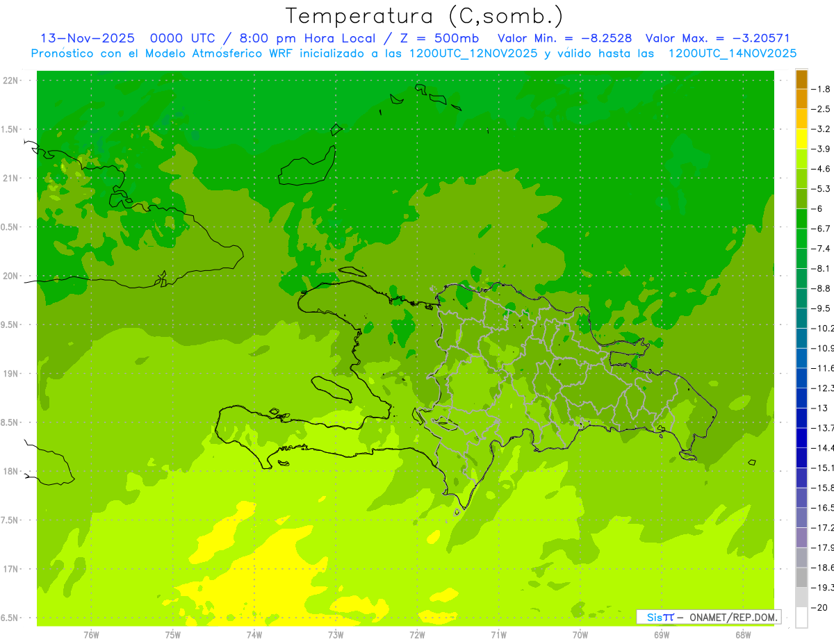Click the '-14.4' colorbar label
The width and height of the screenshot is (834, 644).
click(824, 448)
